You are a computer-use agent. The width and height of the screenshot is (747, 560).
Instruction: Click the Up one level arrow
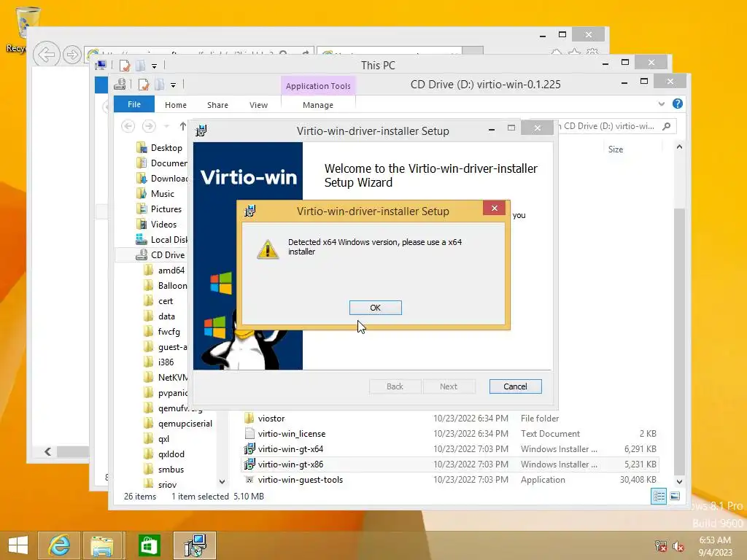coord(183,126)
